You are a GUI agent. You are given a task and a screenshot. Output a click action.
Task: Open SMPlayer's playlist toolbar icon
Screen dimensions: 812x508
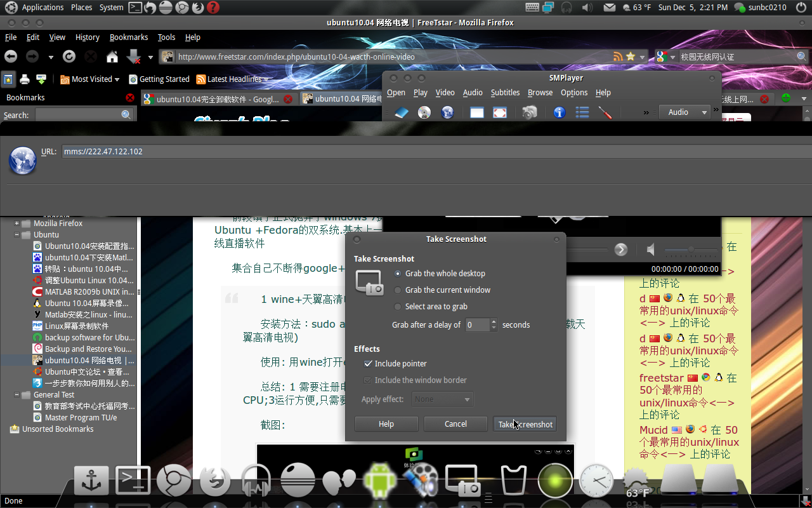click(582, 112)
